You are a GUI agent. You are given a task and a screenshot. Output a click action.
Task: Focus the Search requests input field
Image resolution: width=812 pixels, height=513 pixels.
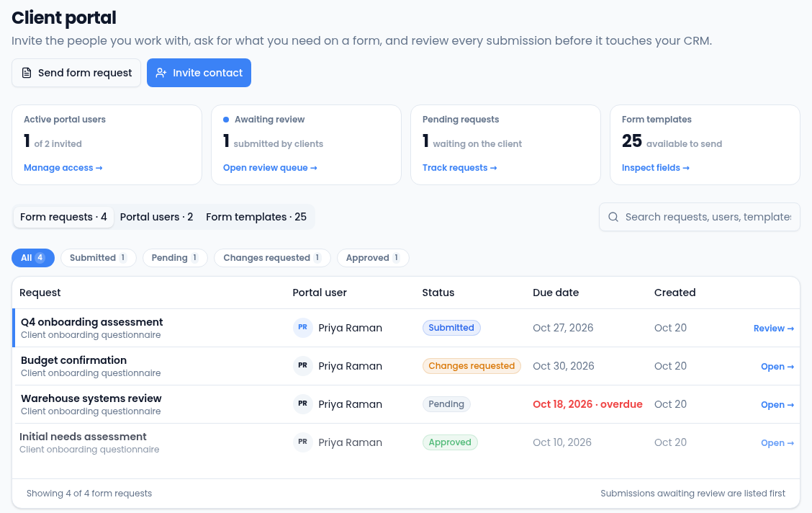click(x=700, y=217)
